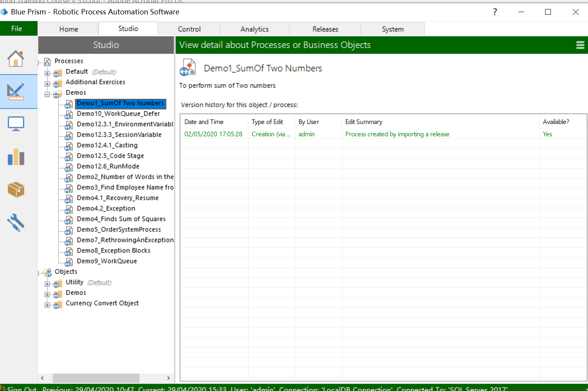Click the tree scrollbar right arrow
The width and height of the screenshot is (588, 391).
168,378
